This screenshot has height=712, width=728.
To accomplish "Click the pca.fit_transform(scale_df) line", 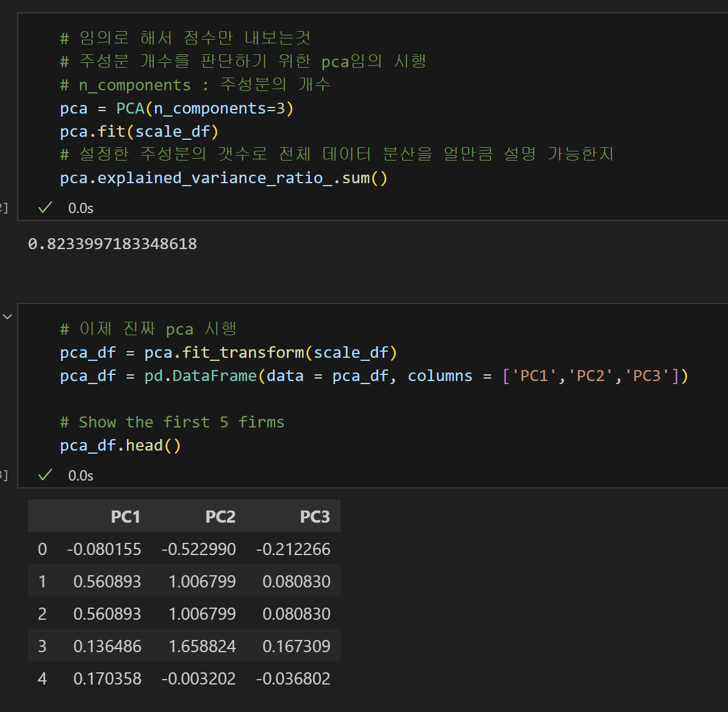I will pyautogui.click(x=229, y=353).
